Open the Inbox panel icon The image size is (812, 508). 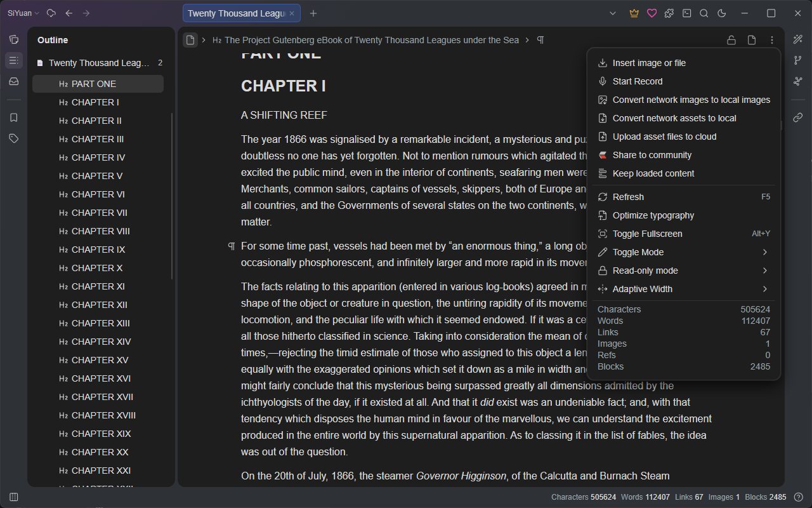(x=13, y=81)
